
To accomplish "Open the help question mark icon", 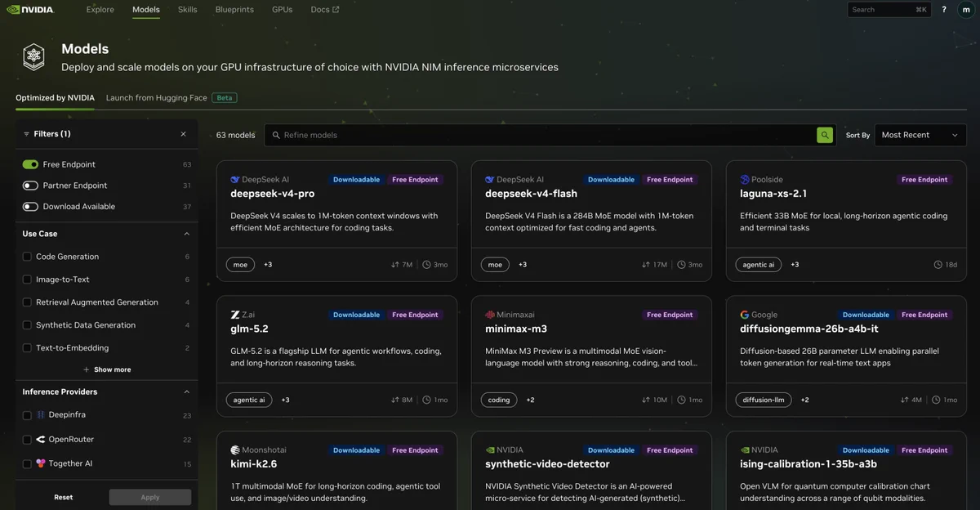I will (944, 10).
